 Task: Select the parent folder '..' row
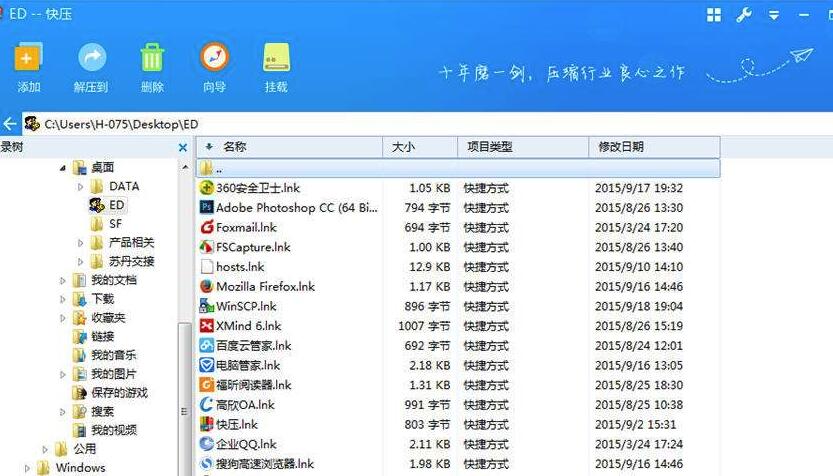[x=458, y=168]
